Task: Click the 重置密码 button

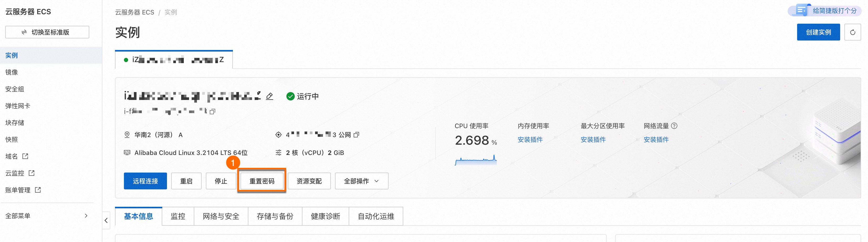Action: tap(262, 181)
